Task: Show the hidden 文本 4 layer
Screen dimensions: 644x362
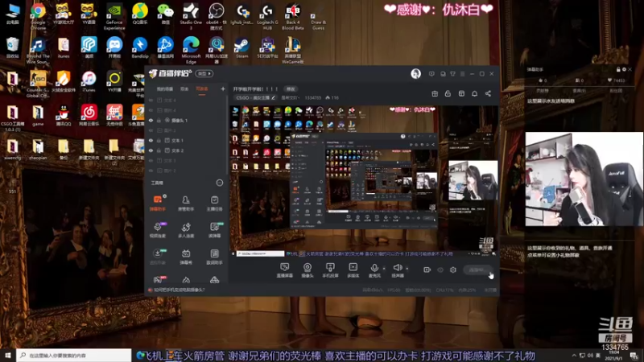Action: click(151, 100)
